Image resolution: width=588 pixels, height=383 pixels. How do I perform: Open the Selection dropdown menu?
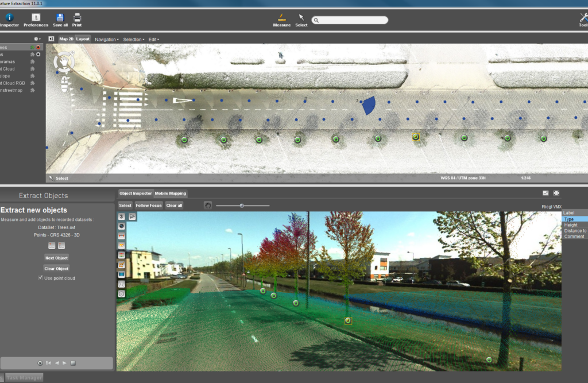[x=133, y=40]
